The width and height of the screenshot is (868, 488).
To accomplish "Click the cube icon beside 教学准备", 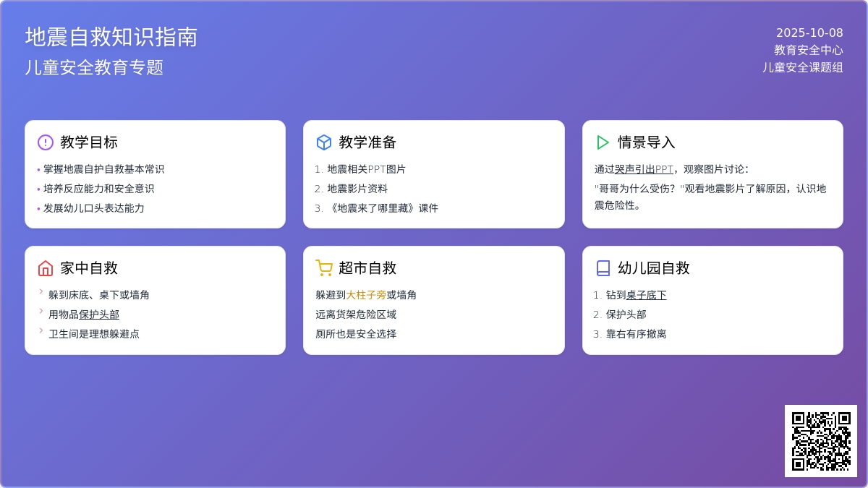I will pos(324,142).
